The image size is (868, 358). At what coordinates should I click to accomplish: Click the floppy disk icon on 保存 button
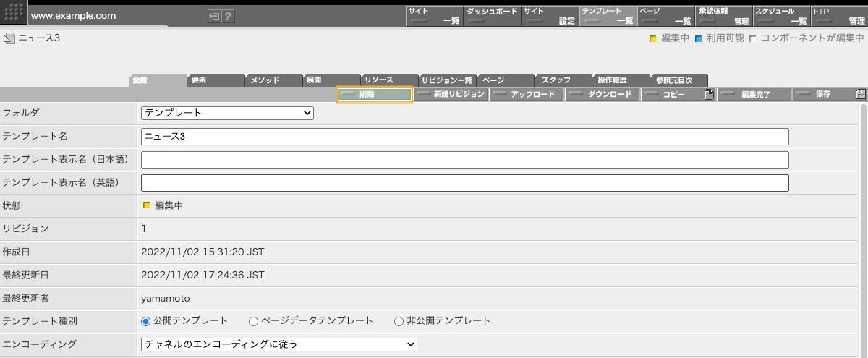(861, 94)
